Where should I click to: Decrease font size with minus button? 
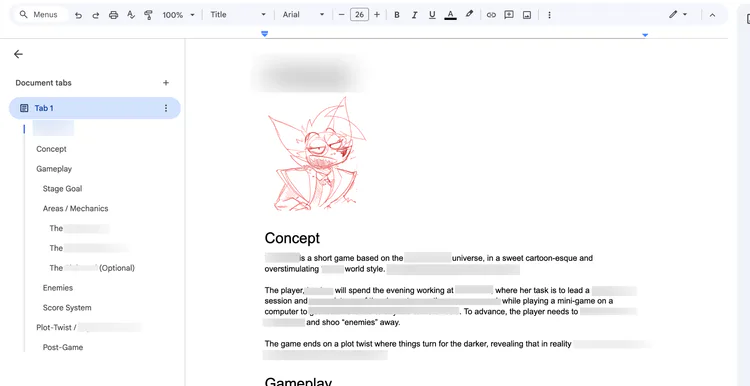coord(341,15)
